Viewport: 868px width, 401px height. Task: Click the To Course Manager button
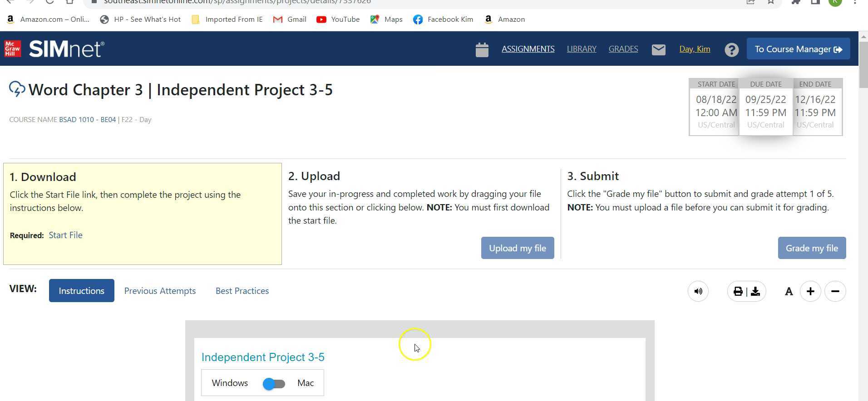point(798,49)
